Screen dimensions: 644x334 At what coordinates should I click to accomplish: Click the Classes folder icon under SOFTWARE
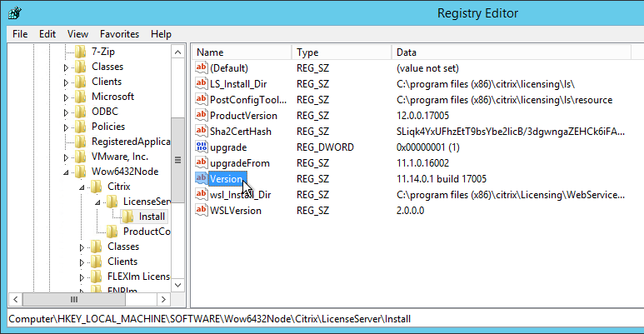(x=81, y=67)
